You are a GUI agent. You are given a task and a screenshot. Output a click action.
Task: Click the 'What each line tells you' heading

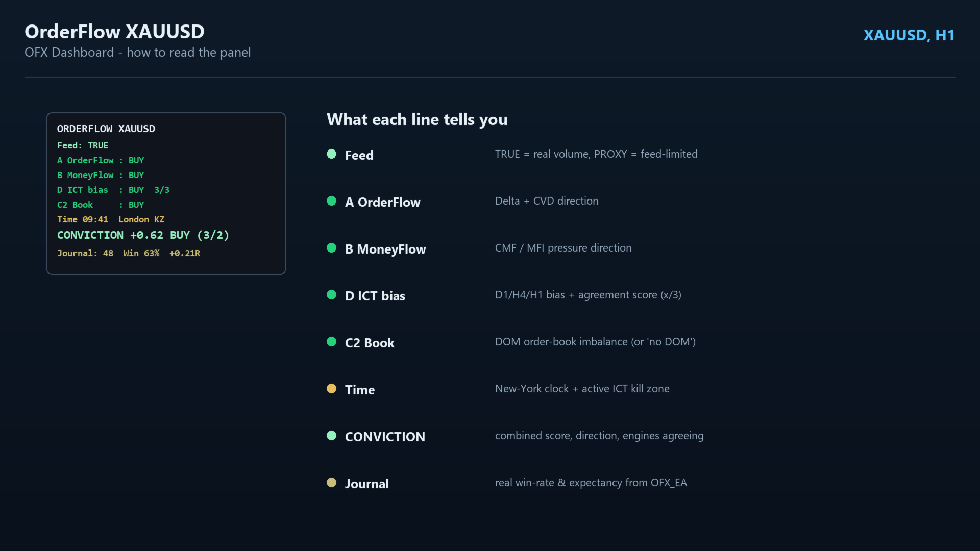click(x=417, y=119)
